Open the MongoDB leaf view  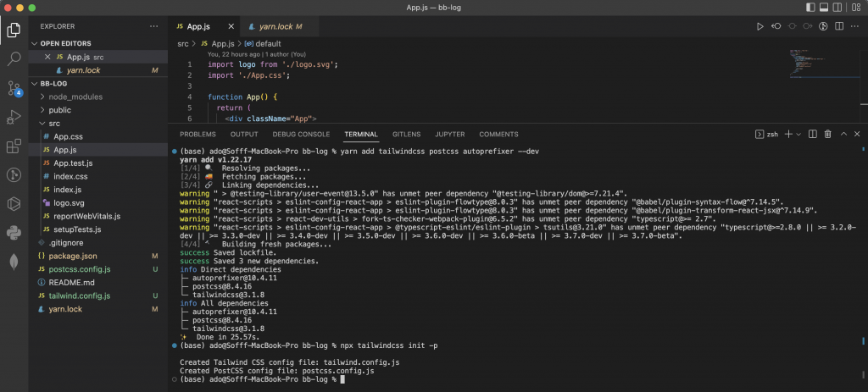tap(14, 262)
